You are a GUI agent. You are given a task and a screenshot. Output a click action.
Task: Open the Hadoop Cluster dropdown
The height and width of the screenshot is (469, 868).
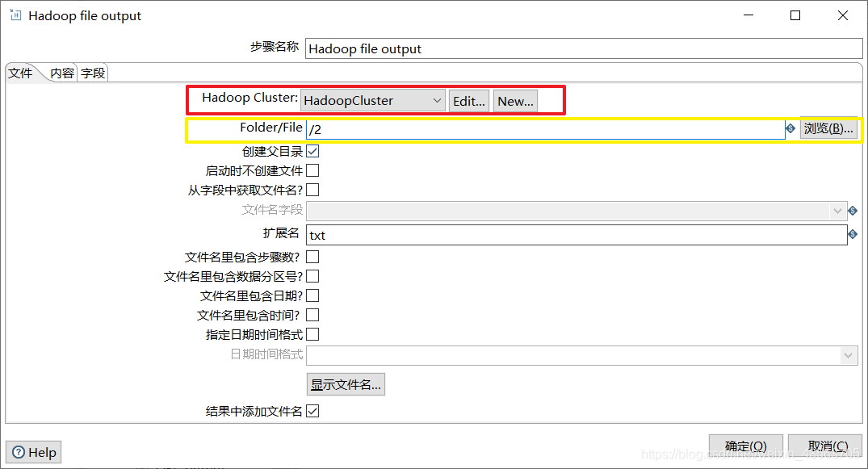(x=372, y=101)
